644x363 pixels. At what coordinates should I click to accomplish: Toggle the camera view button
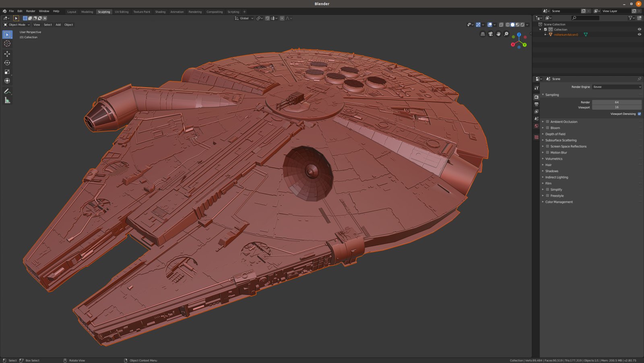pyautogui.click(x=490, y=34)
